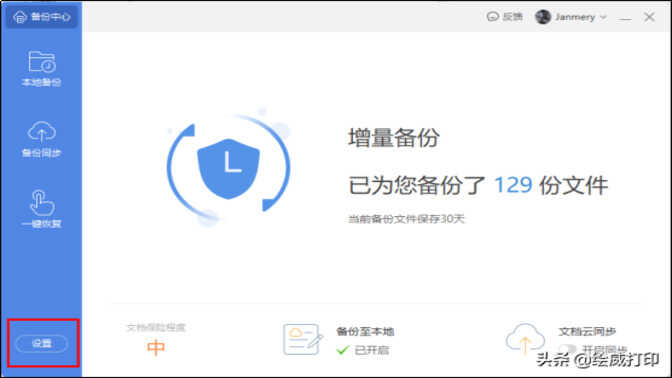Open the 设置 settings button
The height and width of the screenshot is (378, 672).
42,343
